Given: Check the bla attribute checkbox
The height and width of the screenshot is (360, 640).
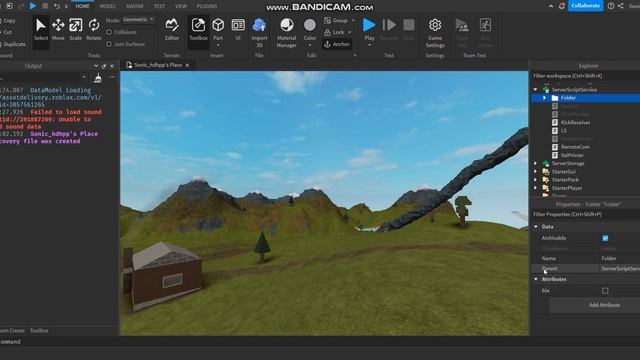Looking at the screenshot, I should point(605,291).
